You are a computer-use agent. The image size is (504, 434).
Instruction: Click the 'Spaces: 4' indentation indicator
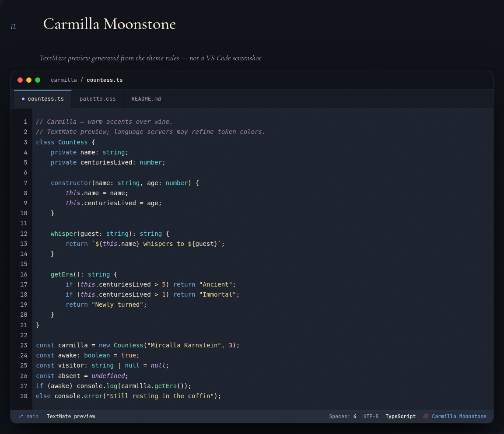pyautogui.click(x=343, y=416)
